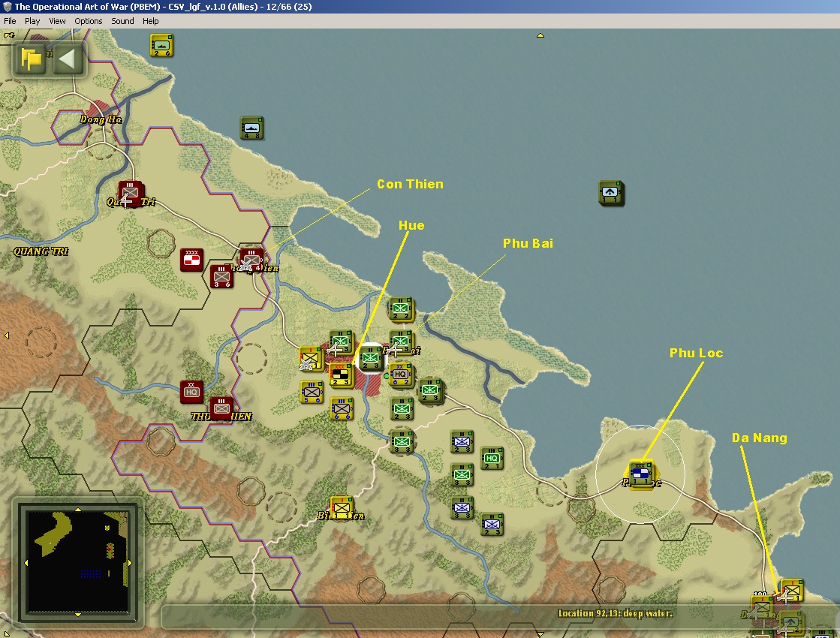This screenshot has width=840, height=638.
Task: Select the yellow unit with black checkered symbol
Action: [341, 375]
